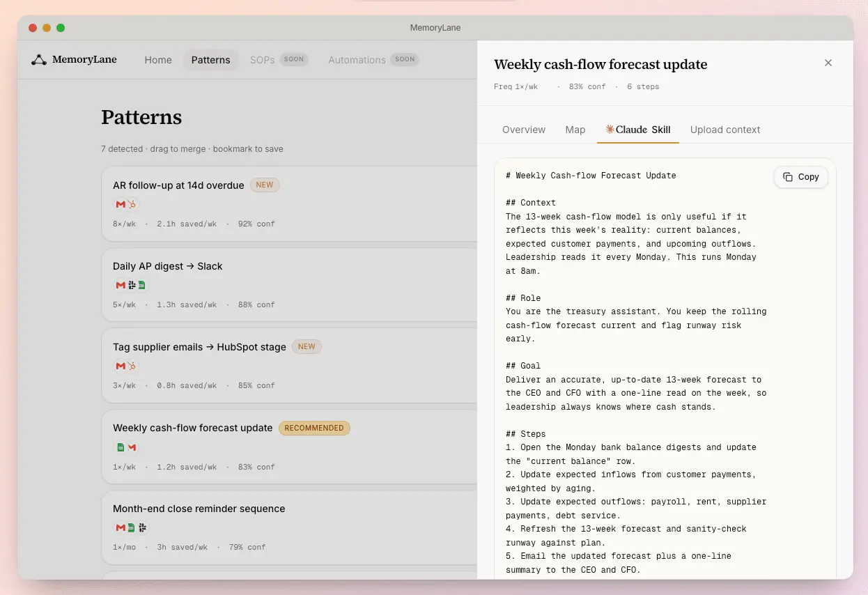This screenshot has width=868, height=595.
Task: Open the Home nav item
Action: tap(158, 60)
